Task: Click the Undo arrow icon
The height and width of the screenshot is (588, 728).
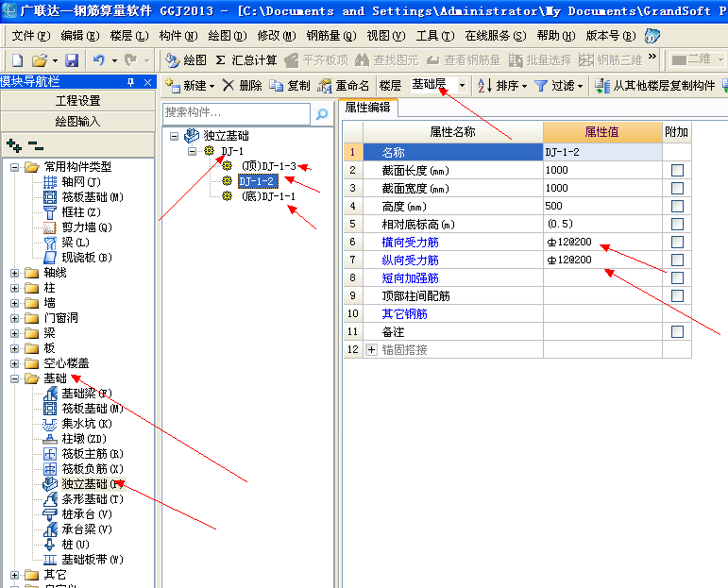Action: [99, 60]
